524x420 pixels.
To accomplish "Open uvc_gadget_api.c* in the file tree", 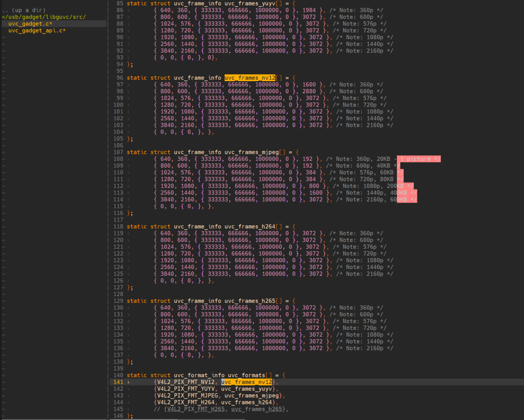I will (37, 30).
